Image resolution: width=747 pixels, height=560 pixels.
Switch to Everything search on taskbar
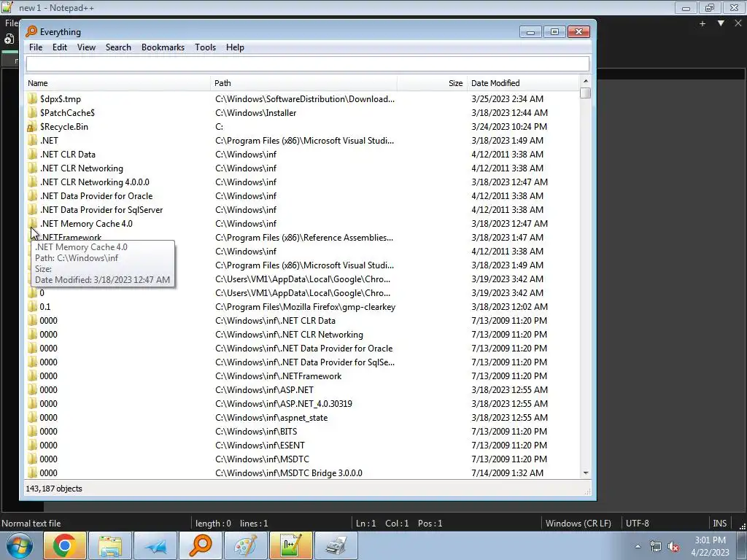coord(201,545)
